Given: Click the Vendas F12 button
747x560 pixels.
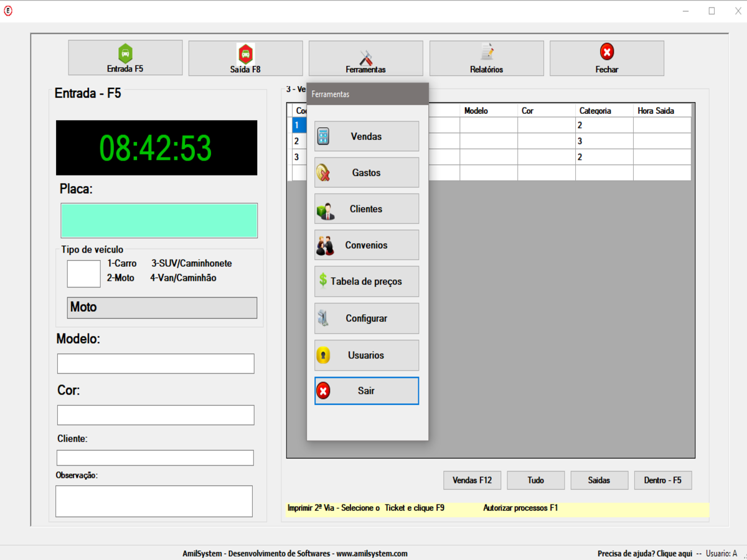Looking at the screenshot, I should click(x=472, y=480).
